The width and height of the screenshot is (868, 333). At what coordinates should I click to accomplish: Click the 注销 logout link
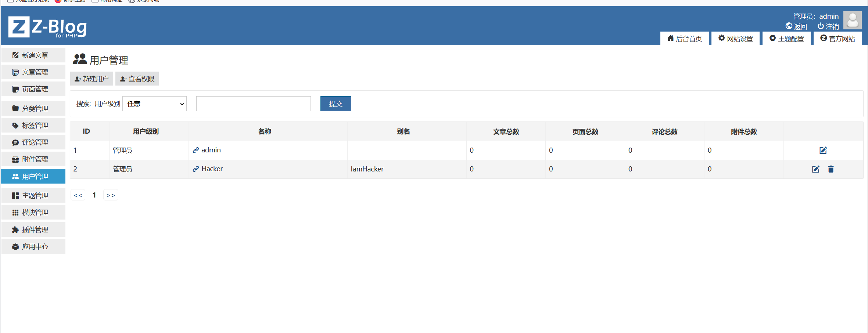[x=828, y=26]
